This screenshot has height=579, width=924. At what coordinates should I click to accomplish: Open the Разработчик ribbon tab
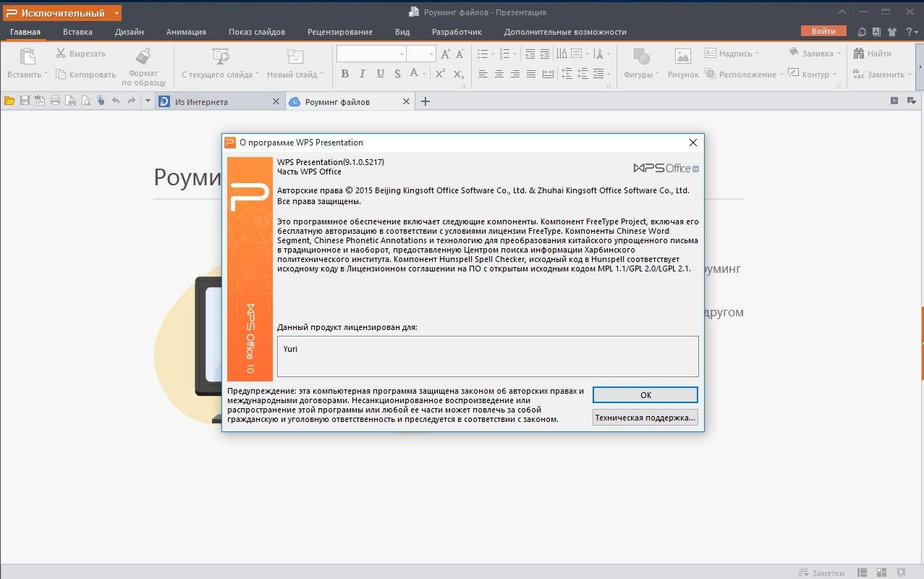[x=457, y=32]
